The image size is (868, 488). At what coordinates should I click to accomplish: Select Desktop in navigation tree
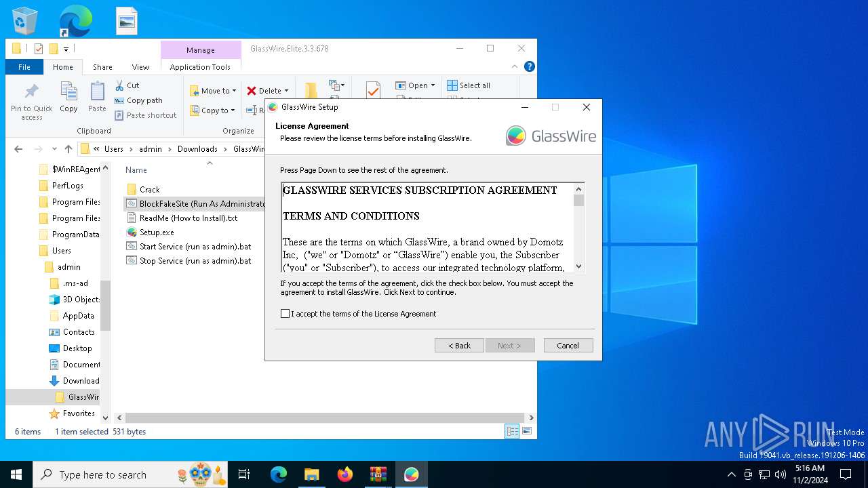pyautogui.click(x=77, y=348)
